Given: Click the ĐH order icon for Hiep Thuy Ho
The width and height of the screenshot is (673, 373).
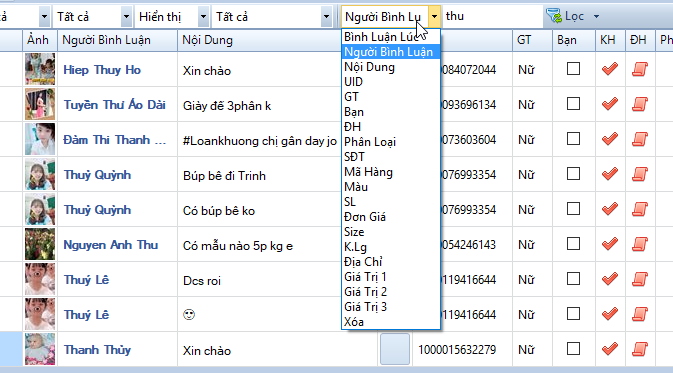Looking at the screenshot, I should 640,69.
